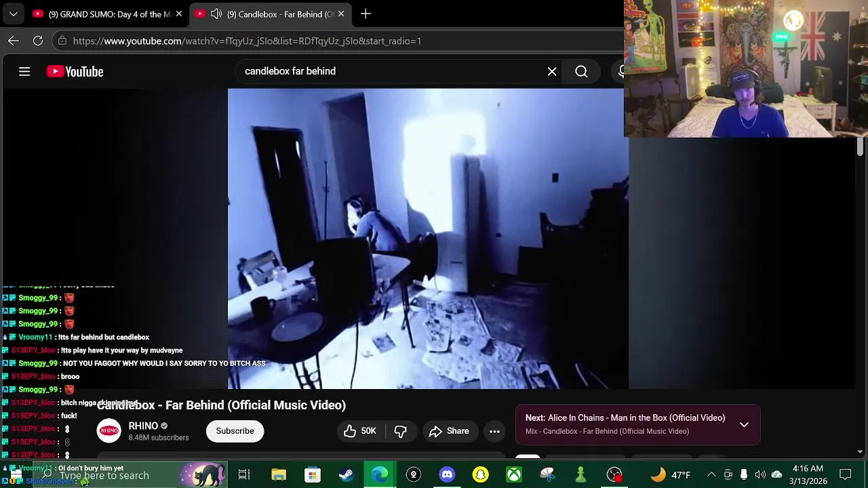Screen dimensions: 868x488
Task: Open the recording app with red dot
Action: coord(614,474)
